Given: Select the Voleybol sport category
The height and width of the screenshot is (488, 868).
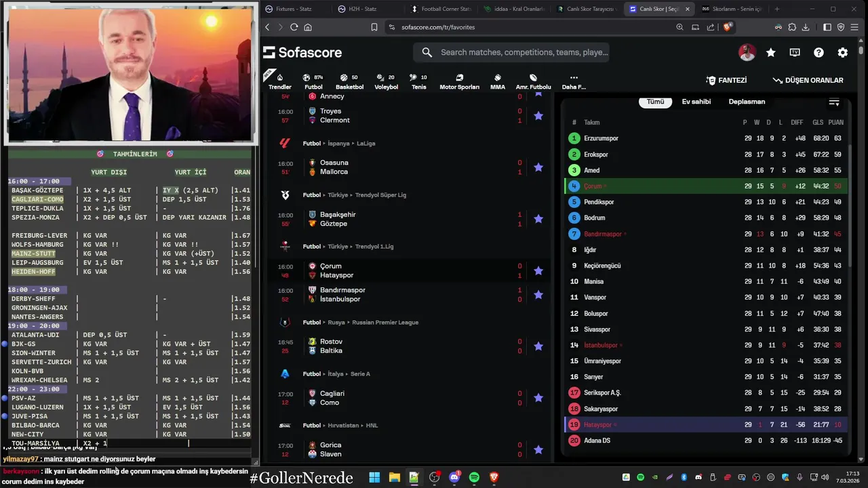Looking at the screenshot, I should point(387,81).
